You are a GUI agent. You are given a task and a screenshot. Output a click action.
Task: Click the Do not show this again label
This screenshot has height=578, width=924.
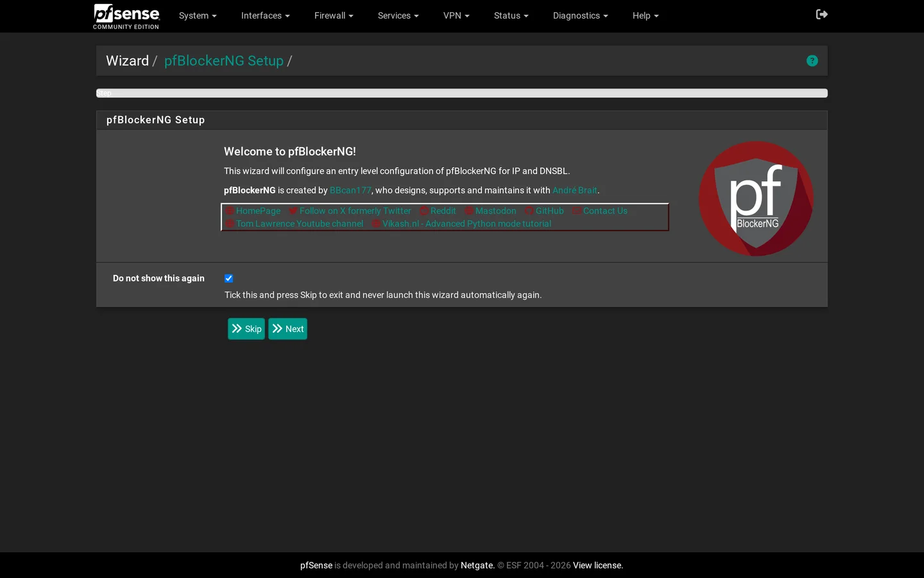(x=158, y=278)
